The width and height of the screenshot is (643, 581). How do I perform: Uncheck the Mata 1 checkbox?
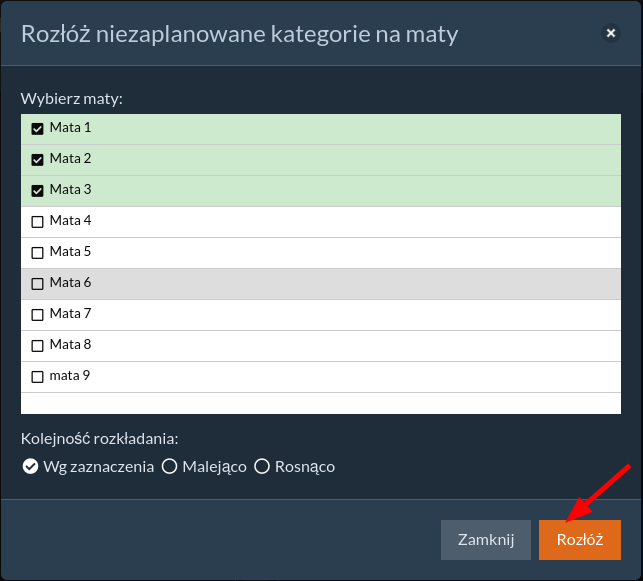38,128
